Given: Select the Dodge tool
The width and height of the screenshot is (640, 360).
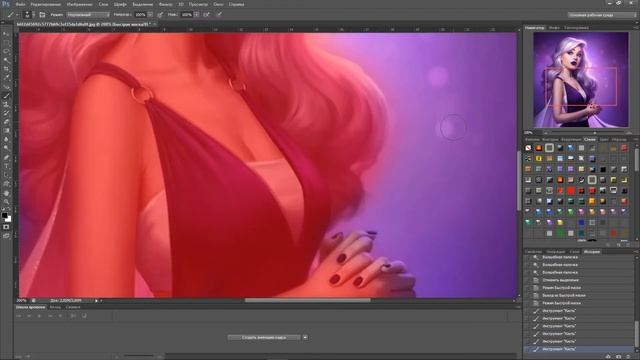Looking at the screenshot, I should point(6,148).
